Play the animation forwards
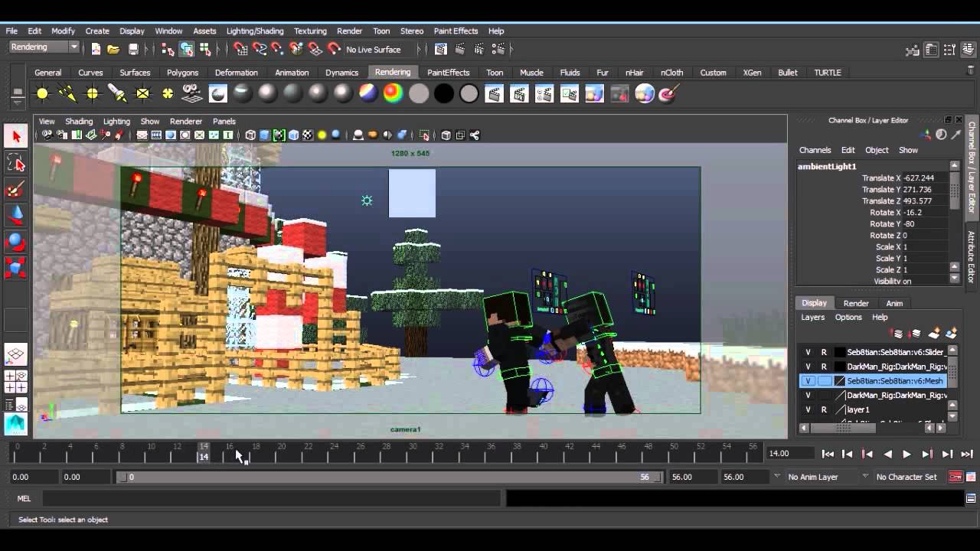This screenshot has height=551, width=980. [x=906, y=454]
